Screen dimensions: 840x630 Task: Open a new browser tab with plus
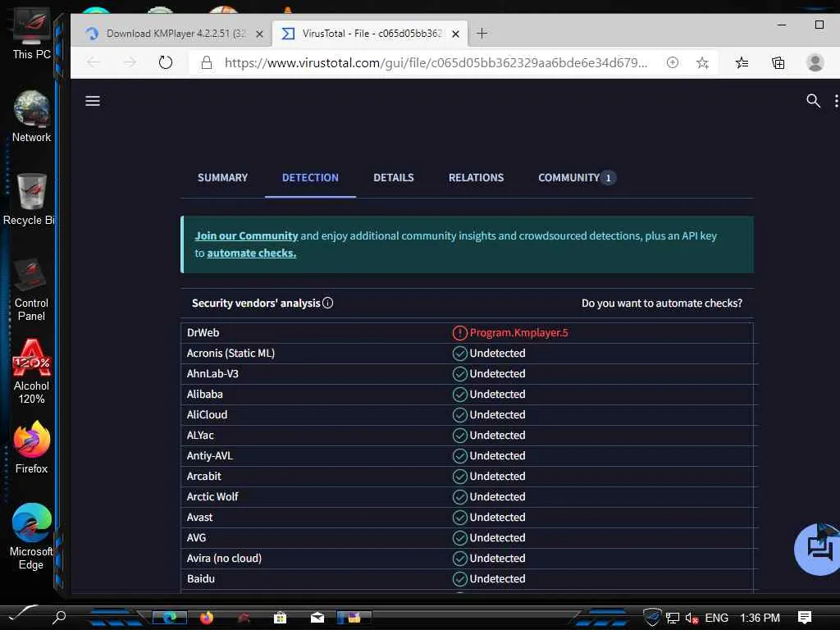(x=482, y=33)
